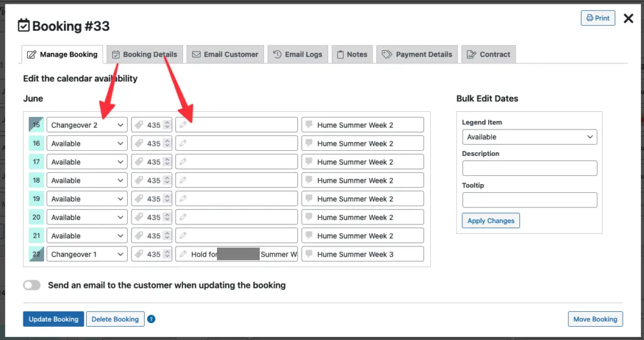
Task: Open the Changeover 1 dropdown for June 22
Action: tap(87, 255)
